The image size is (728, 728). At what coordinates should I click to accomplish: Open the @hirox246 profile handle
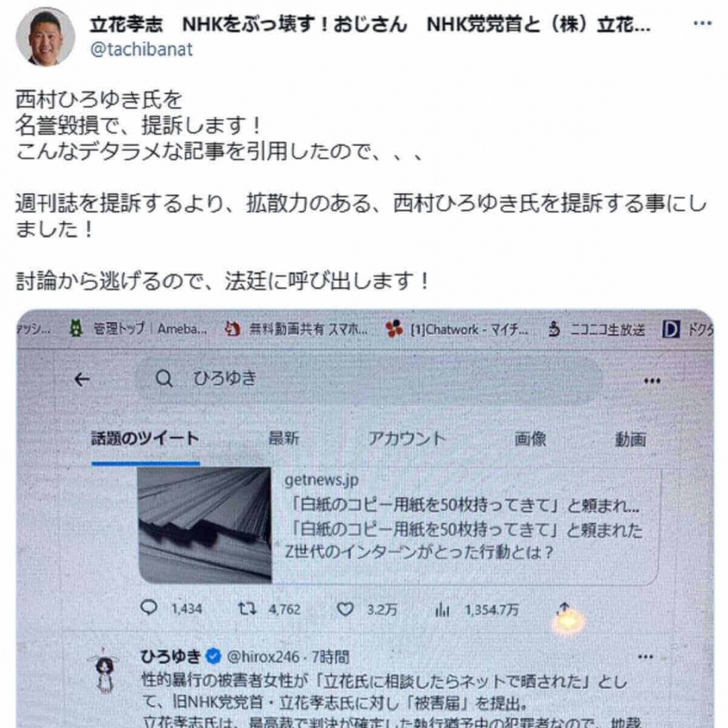coord(263,657)
